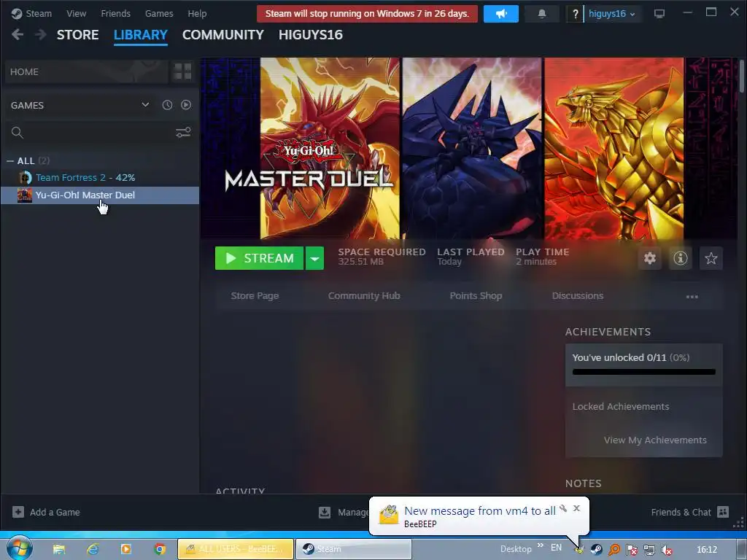Collapse the ALL games category
The width and height of the screenshot is (747, 560).
click(10, 161)
